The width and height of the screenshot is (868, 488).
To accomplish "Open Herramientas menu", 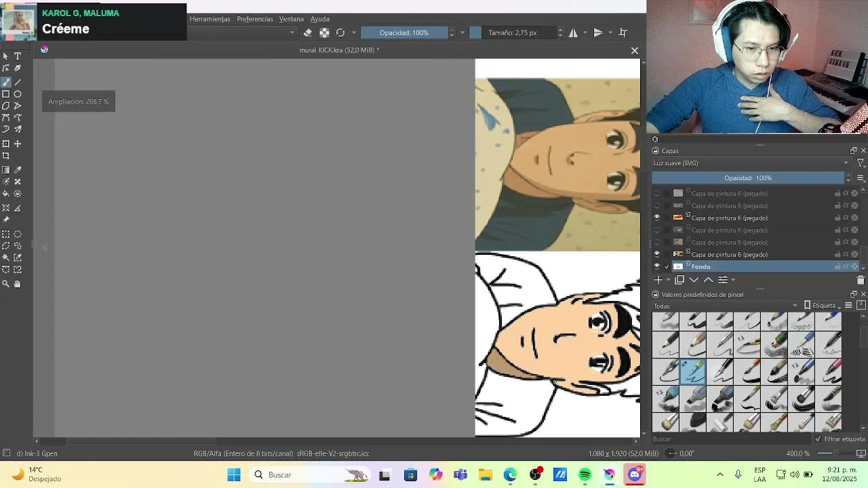I will [x=210, y=19].
